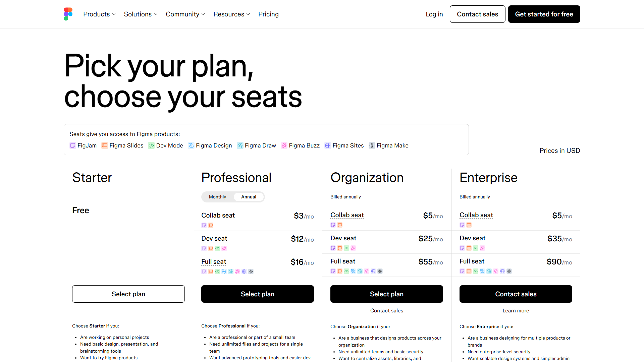Navigate to the Pricing page
The height and width of the screenshot is (362, 644).
pos(268,14)
